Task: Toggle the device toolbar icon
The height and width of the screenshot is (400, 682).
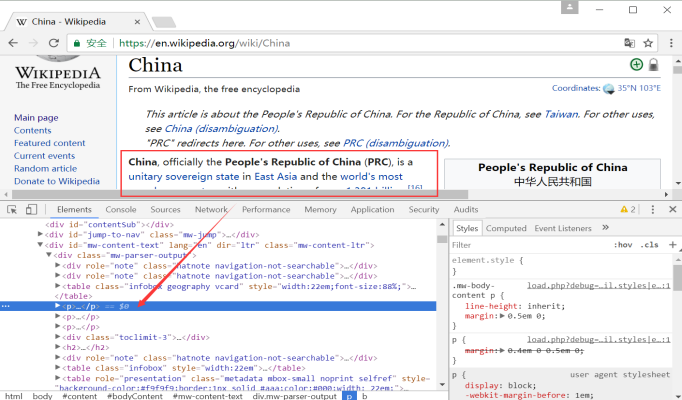Action: click(x=31, y=210)
